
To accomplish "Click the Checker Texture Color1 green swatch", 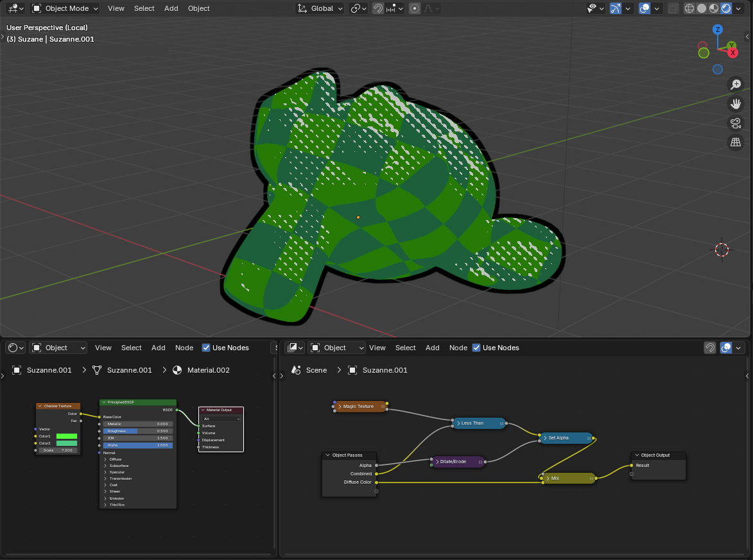I will coord(67,436).
